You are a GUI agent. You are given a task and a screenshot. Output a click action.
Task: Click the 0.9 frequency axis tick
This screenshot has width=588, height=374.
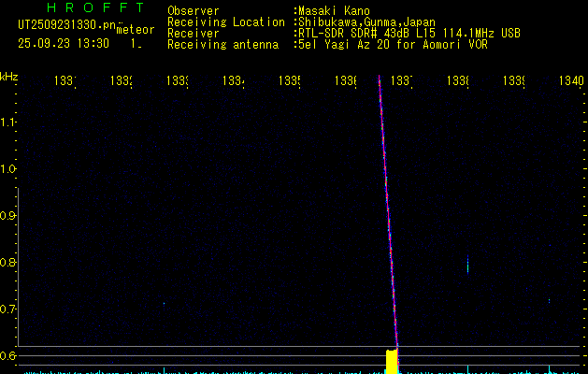9,216
